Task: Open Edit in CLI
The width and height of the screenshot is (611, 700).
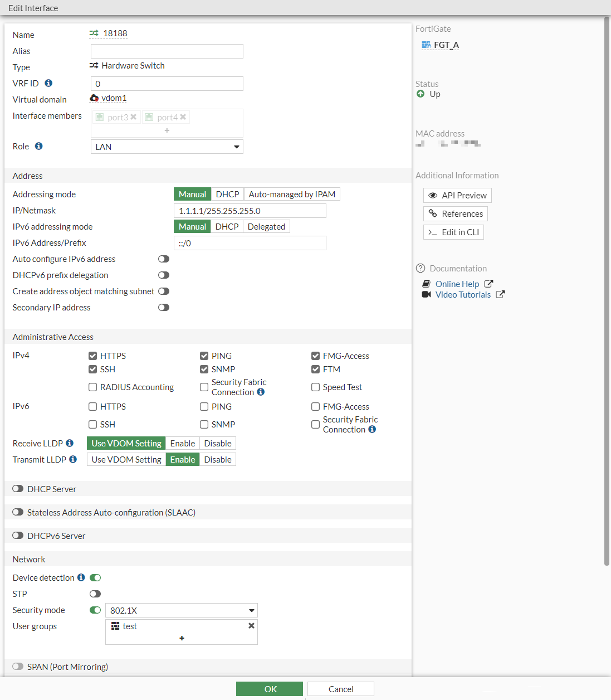Action: coord(453,232)
